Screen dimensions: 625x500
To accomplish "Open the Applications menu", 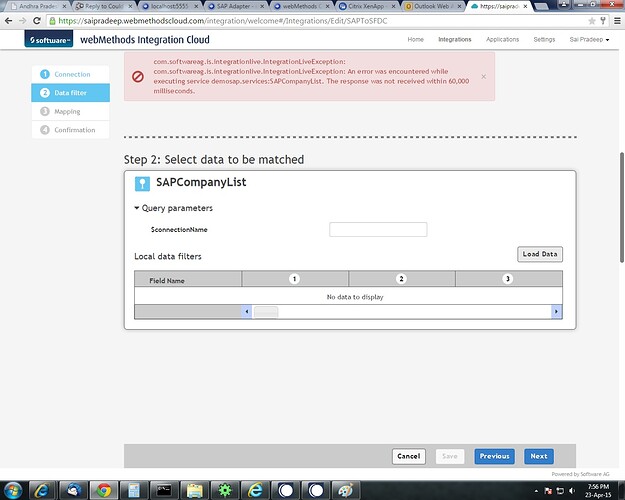I will point(502,39).
